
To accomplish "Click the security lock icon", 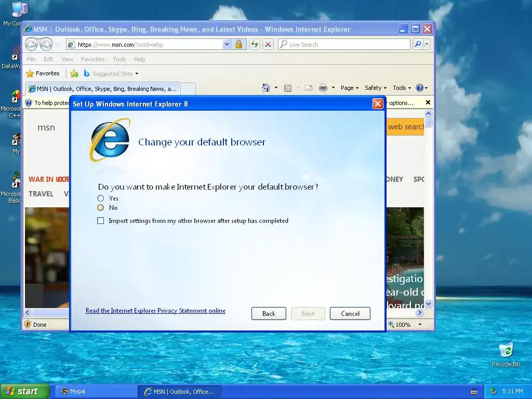I will click(238, 45).
